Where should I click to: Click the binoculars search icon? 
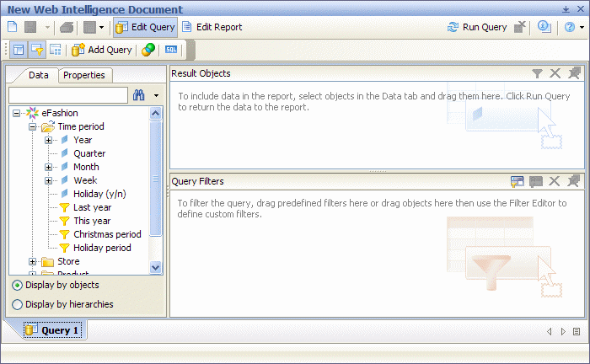[139, 95]
